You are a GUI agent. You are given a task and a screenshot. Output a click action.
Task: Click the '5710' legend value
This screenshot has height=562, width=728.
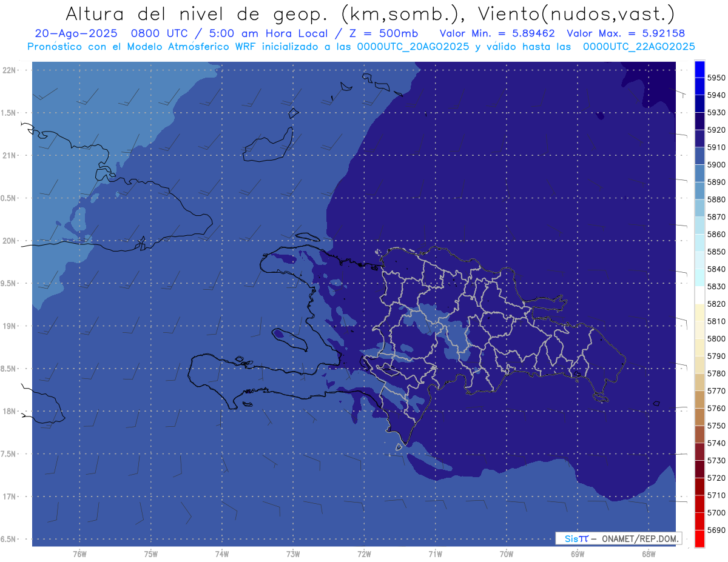point(716,495)
